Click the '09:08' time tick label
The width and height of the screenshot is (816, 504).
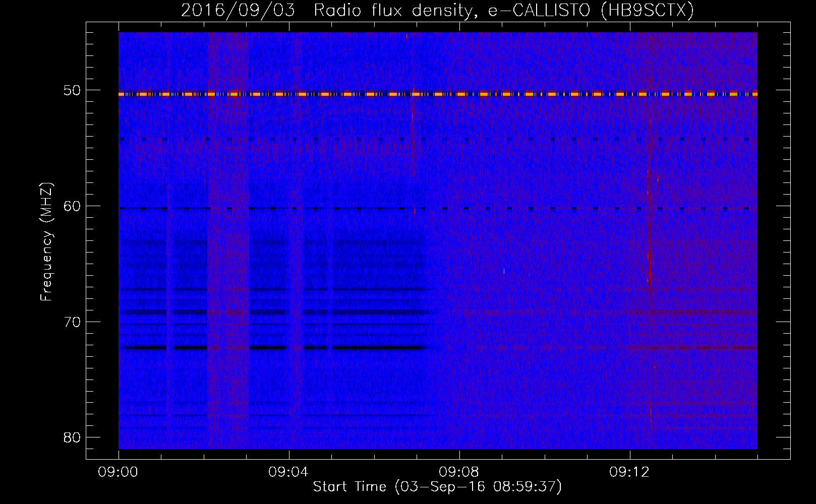coord(459,472)
